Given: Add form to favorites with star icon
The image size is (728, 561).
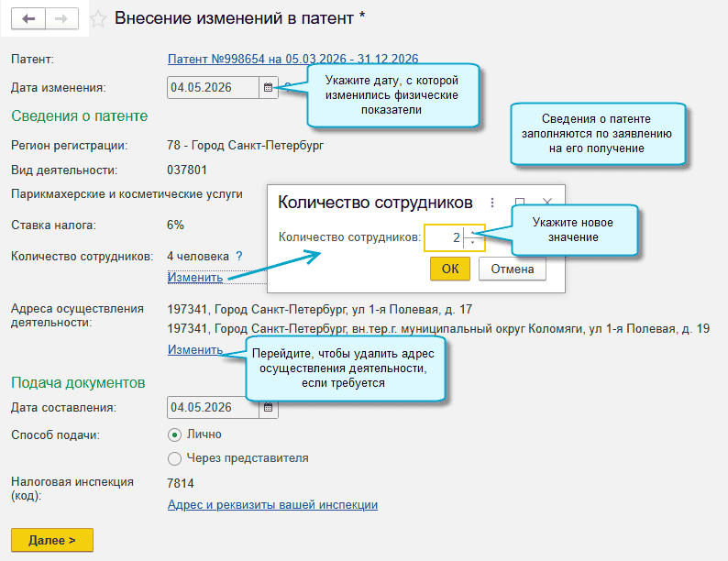Looking at the screenshot, I should click(x=99, y=19).
